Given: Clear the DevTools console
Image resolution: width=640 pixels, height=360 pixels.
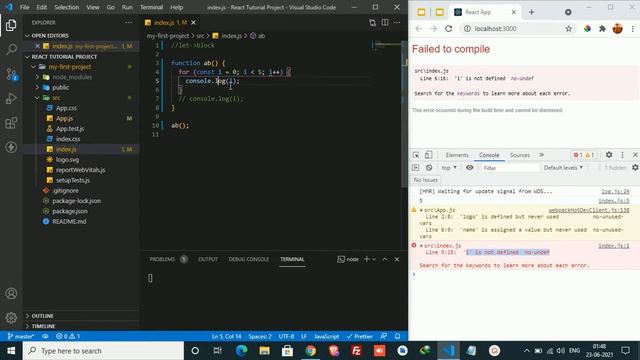Looking at the screenshot, I should point(429,168).
